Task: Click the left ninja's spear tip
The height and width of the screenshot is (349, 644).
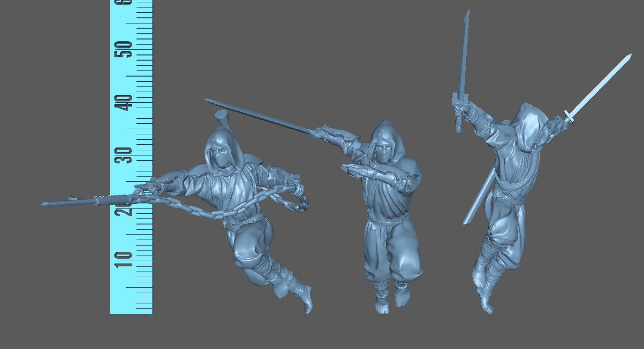Action: click(47, 204)
